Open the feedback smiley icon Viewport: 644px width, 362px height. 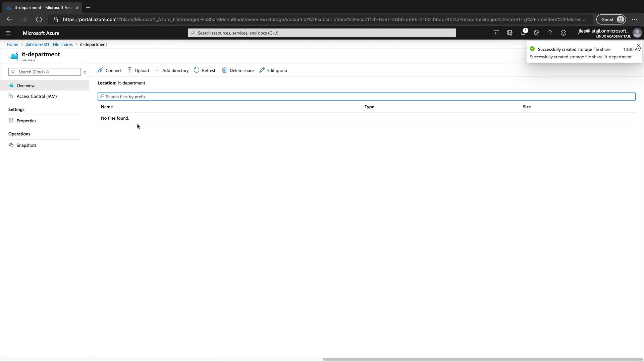[563, 33]
